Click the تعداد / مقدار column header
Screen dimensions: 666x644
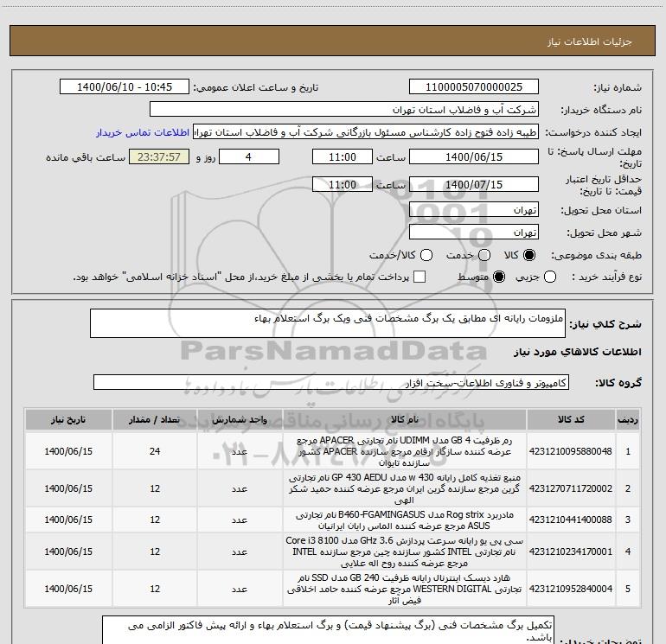155,420
